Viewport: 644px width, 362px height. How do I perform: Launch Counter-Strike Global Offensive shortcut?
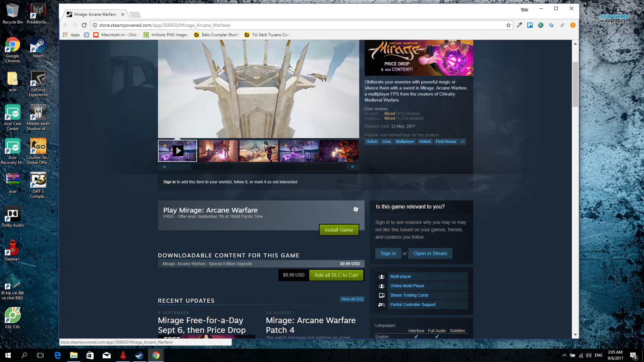pos(38,152)
